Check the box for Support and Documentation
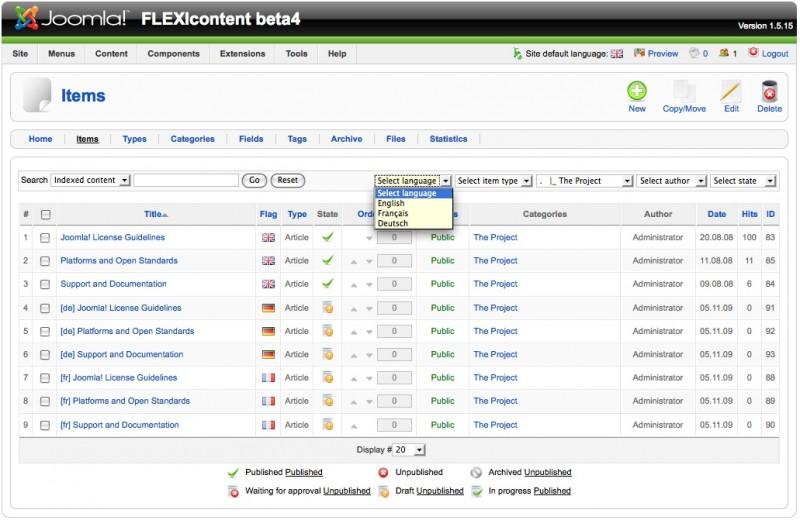Viewport: 800px width, 520px height. [x=45, y=285]
